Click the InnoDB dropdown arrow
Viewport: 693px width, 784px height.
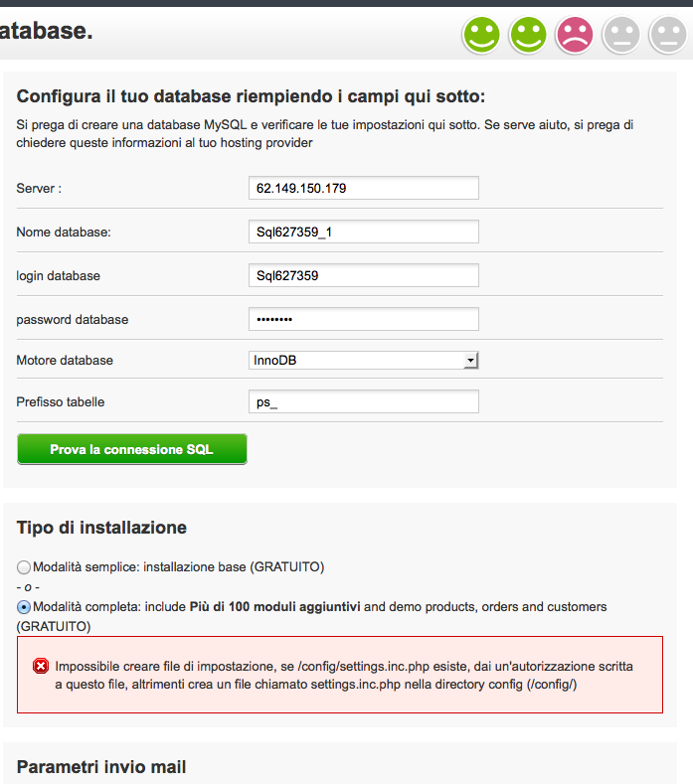(471, 360)
